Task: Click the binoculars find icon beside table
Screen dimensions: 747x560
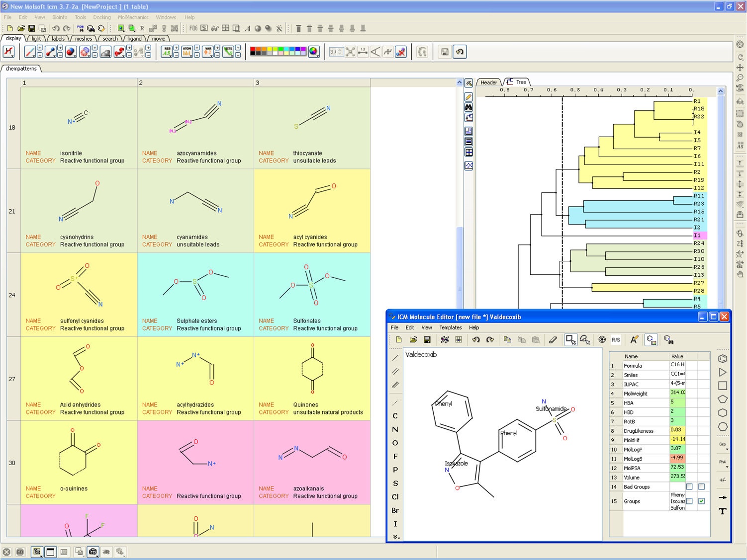Action: (x=468, y=107)
